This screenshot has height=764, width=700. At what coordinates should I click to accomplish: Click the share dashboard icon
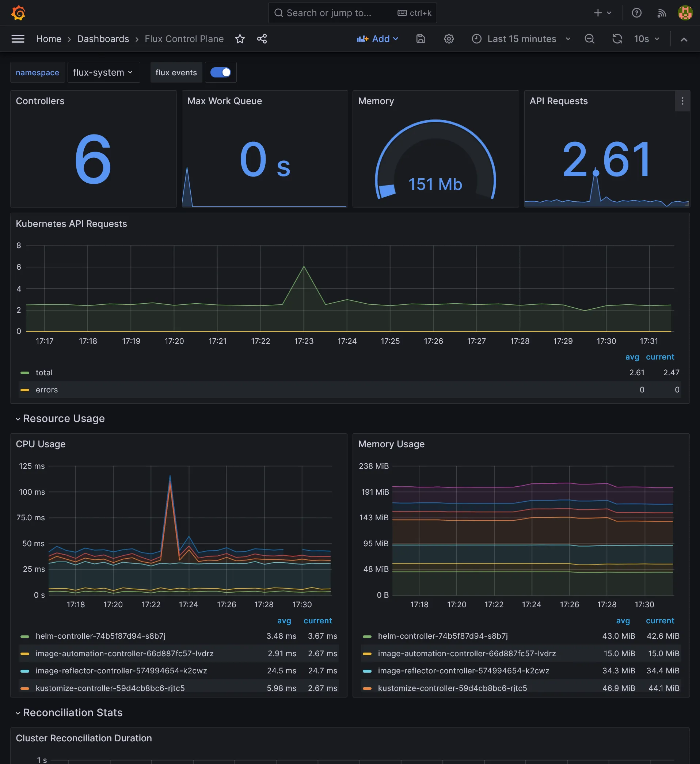262,39
